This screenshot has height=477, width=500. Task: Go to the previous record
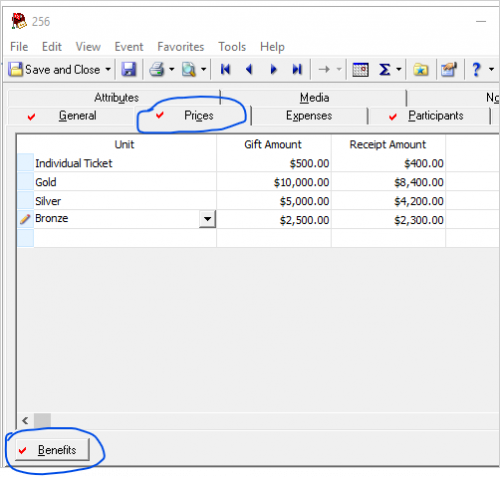click(x=249, y=70)
